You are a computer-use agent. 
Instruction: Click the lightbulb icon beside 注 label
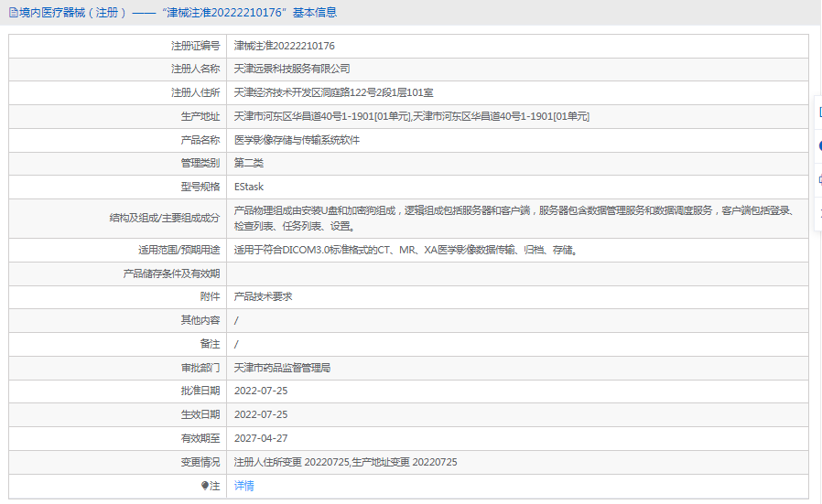pyautogui.click(x=205, y=486)
